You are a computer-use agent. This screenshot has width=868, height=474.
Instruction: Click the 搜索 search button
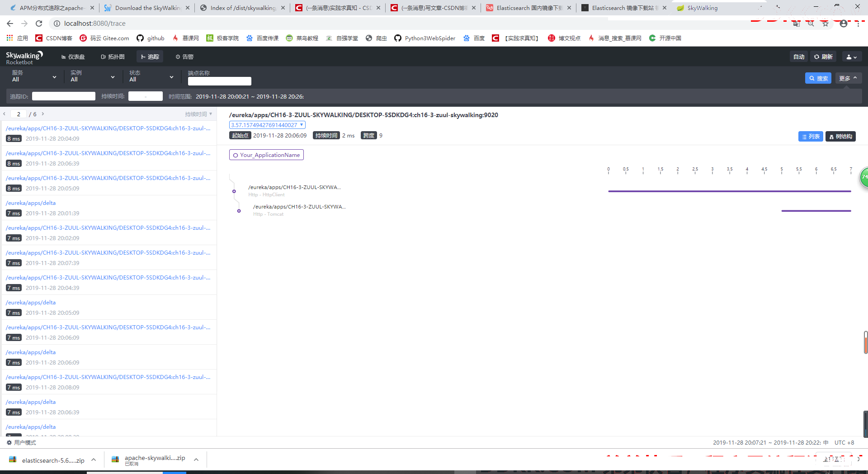pyautogui.click(x=818, y=78)
